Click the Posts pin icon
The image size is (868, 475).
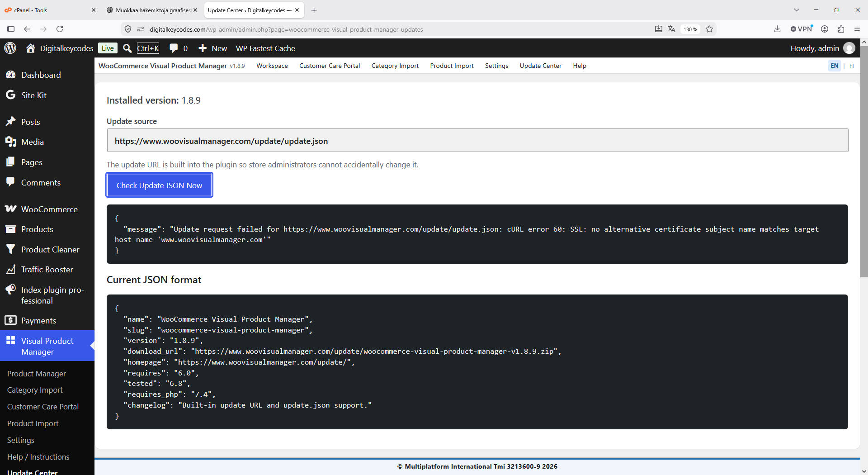tap(10, 121)
